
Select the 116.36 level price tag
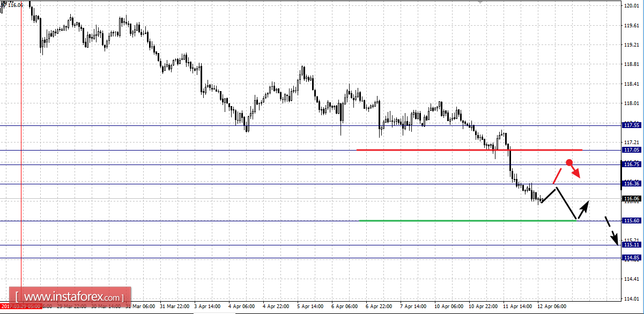tap(631, 184)
